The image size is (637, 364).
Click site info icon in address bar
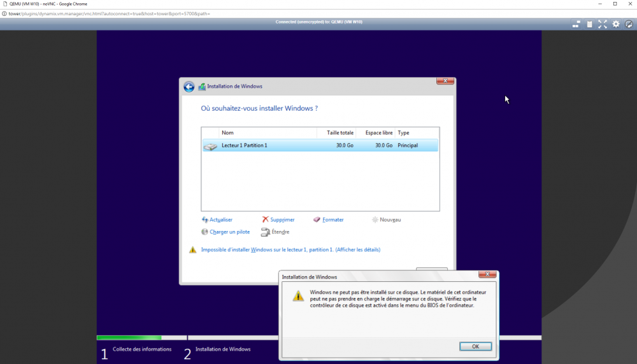pyautogui.click(x=4, y=13)
